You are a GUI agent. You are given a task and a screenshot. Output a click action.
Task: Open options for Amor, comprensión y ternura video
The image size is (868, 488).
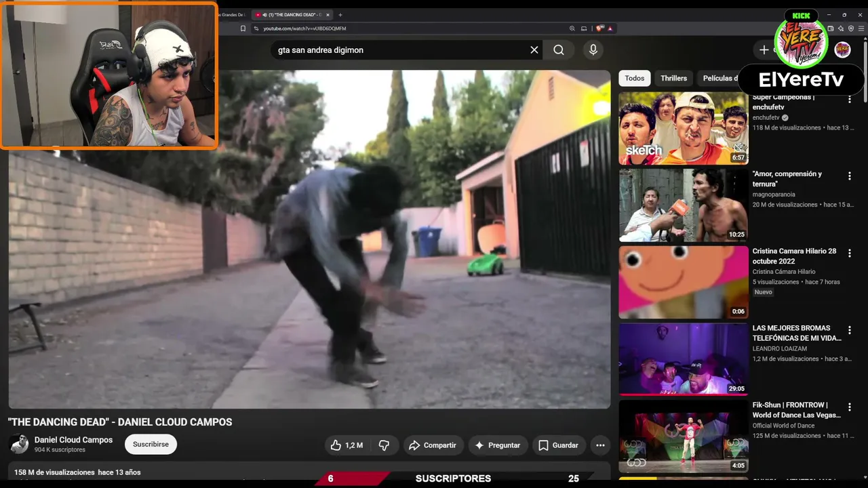[x=849, y=176]
